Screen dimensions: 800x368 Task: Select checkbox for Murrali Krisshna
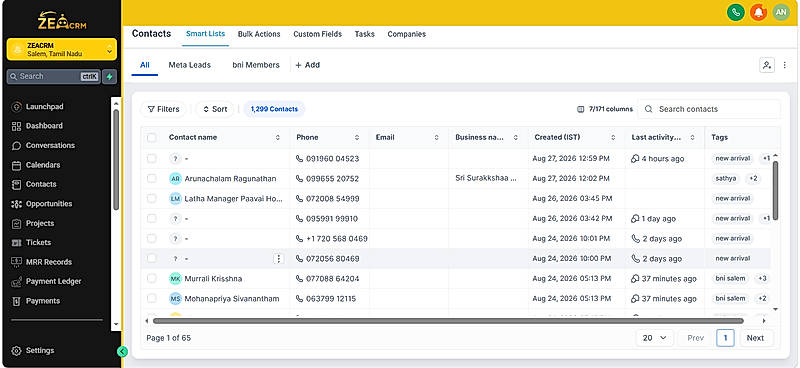pyautogui.click(x=152, y=278)
